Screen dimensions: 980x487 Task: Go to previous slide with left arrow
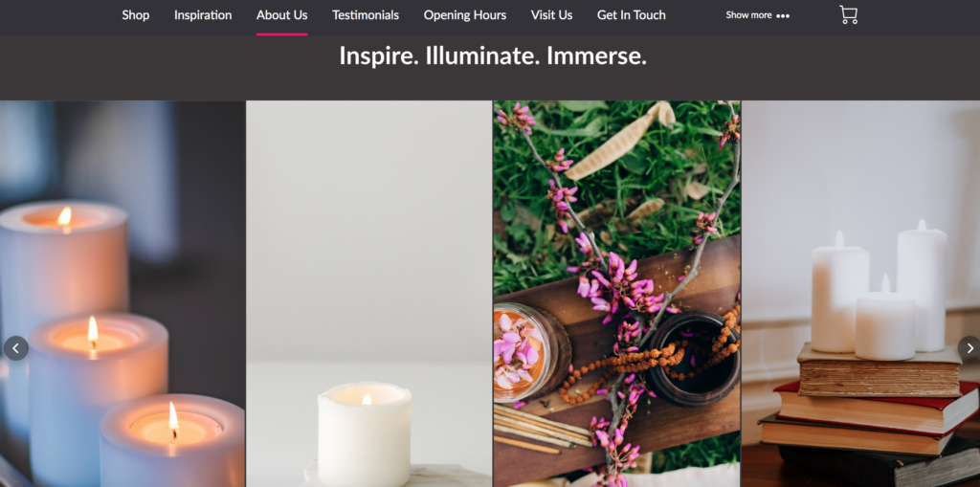click(16, 348)
